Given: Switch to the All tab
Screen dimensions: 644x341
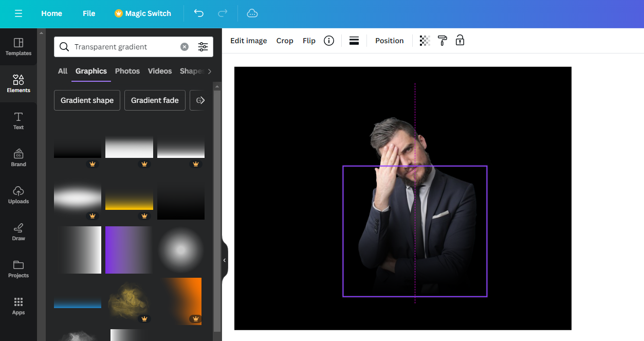Looking at the screenshot, I should [63, 71].
